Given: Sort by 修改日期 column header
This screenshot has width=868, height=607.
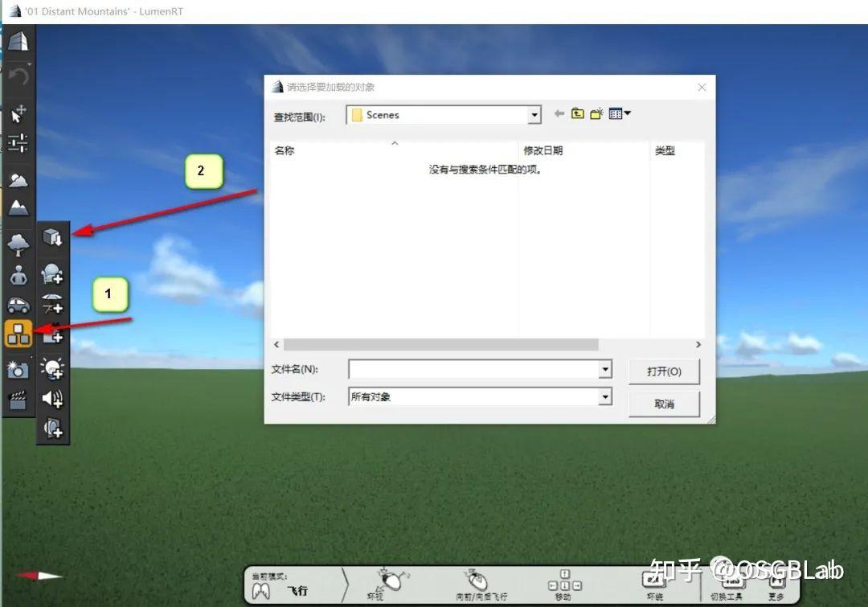Looking at the screenshot, I should coord(543,150).
